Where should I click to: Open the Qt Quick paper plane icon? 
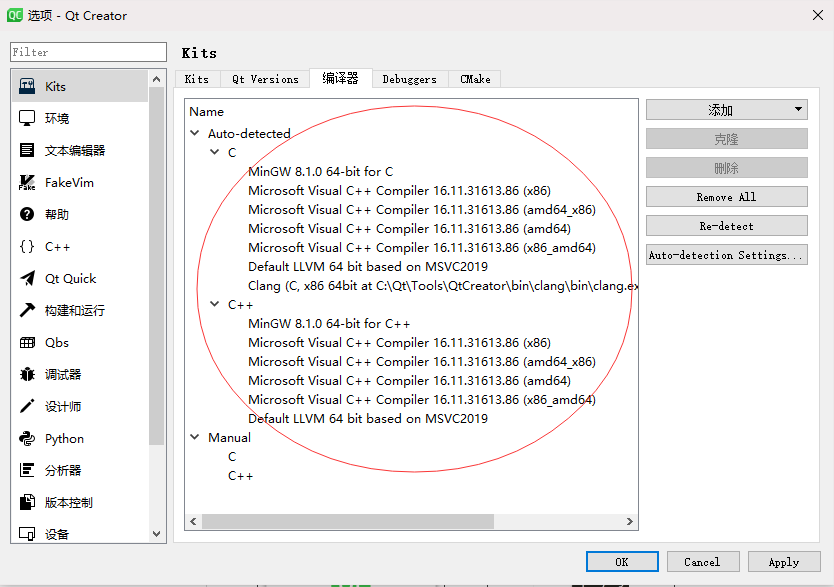click(x=27, y=278)
